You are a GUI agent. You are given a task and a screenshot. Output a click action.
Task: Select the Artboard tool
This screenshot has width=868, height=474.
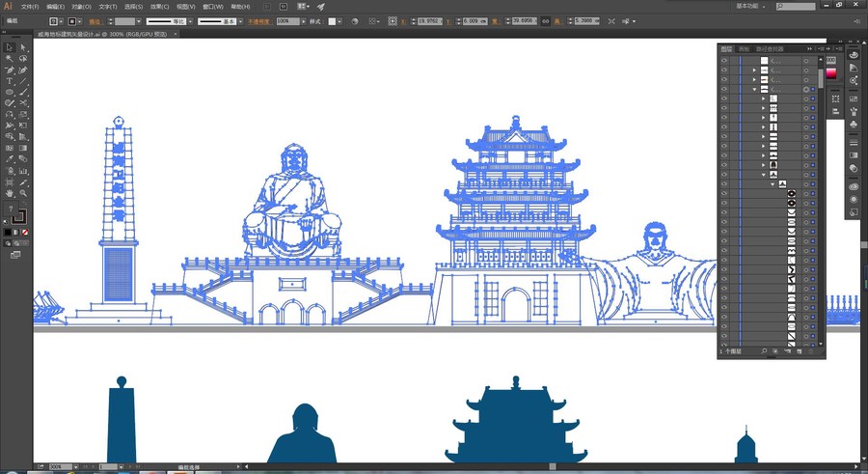pos(10,181)
